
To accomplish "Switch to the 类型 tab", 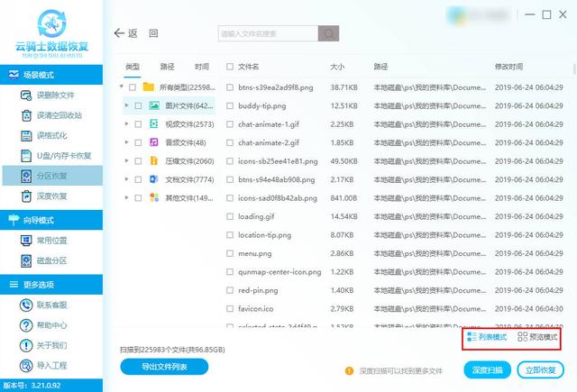I will tap(133, 67).
